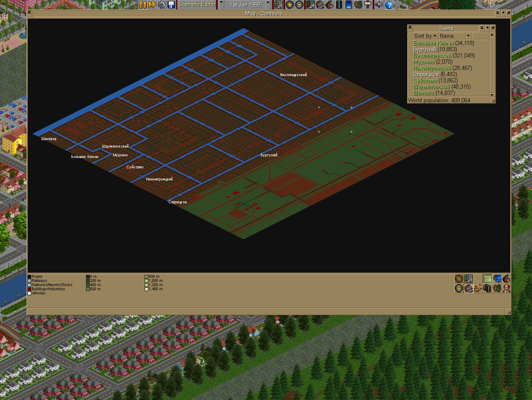Click the Шентала label on the map

[49, 139]
